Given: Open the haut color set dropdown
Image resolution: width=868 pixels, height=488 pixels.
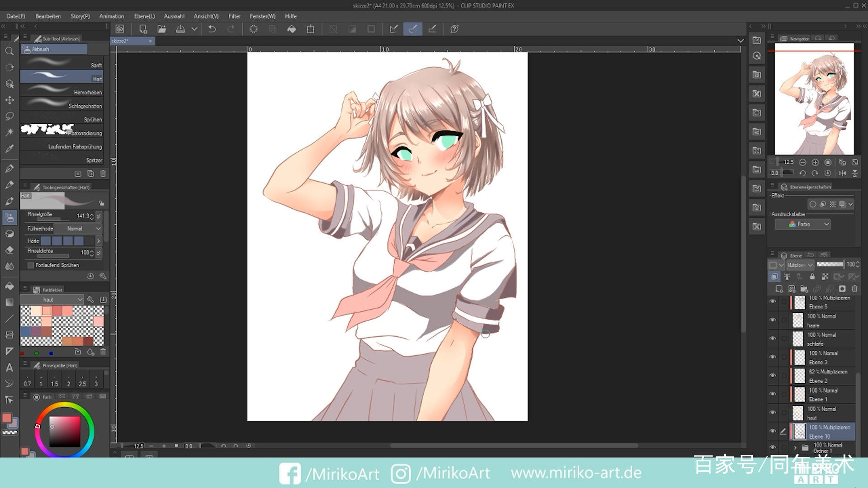Looking at the screenshot, I should coord(52,300).
